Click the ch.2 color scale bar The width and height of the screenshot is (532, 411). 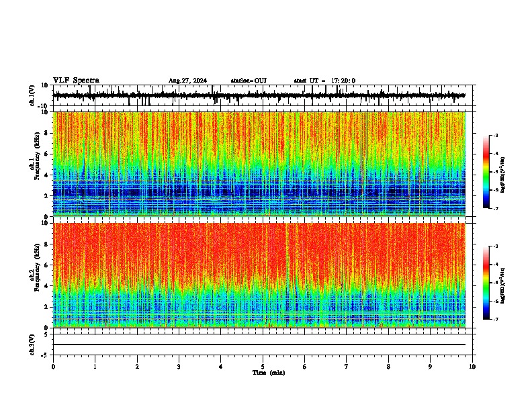[486, 283]
